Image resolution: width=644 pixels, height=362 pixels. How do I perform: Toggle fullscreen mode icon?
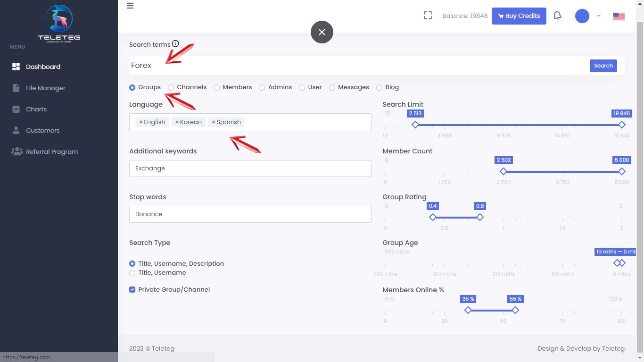click(428, 16)
